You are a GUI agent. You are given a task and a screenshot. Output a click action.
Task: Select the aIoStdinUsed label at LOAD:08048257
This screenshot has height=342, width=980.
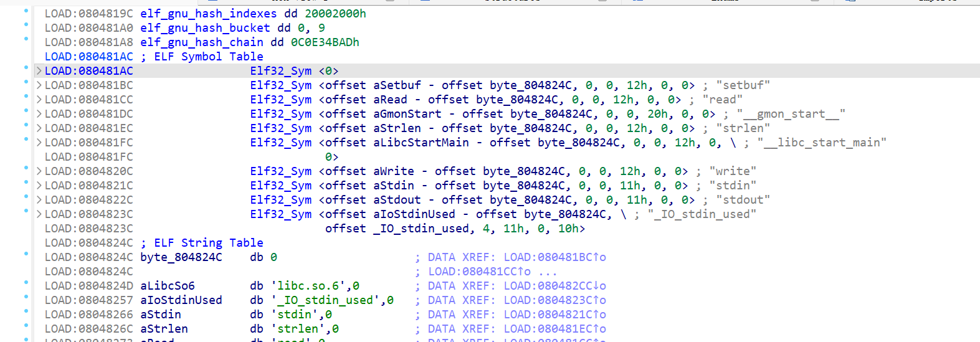[181, 300]
